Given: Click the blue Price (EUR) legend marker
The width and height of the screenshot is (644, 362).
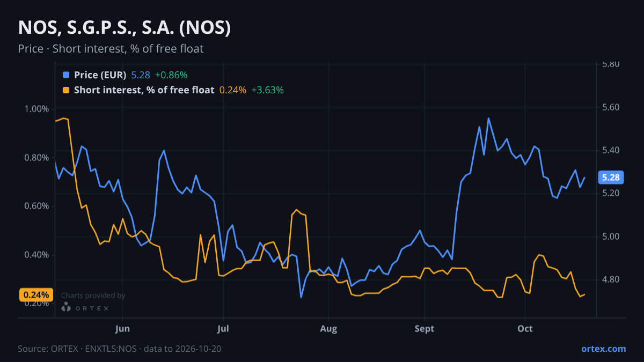Looking at the screenshot, I should (66, 75).
